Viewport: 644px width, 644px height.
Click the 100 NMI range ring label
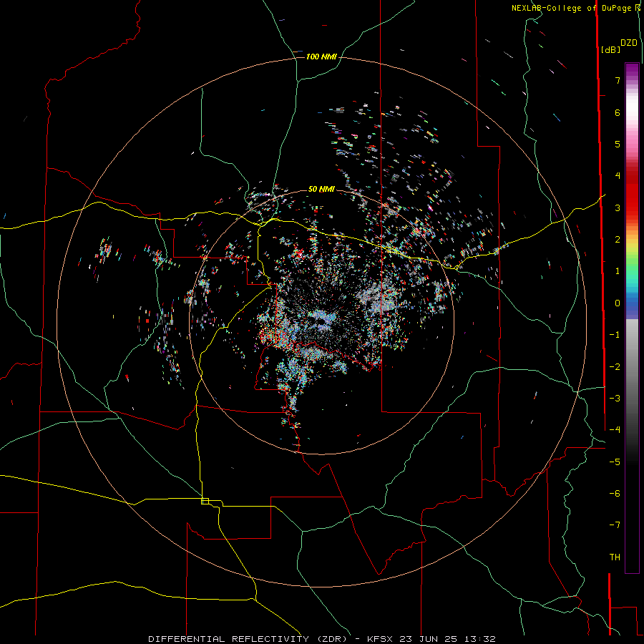pos(321,57)
